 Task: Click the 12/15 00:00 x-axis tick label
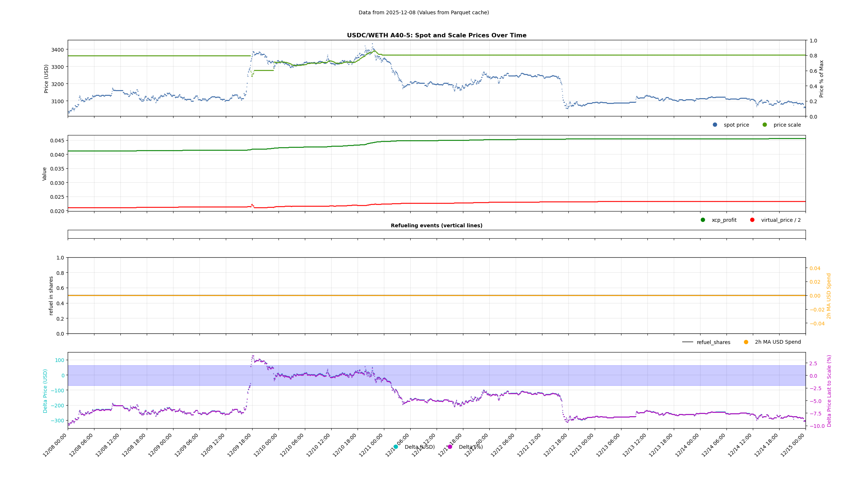(x=793, y=445)
